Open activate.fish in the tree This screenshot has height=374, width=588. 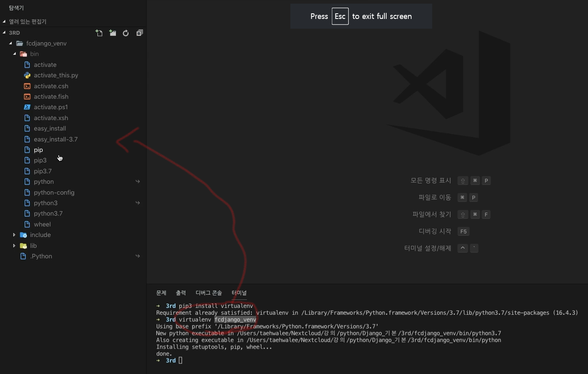(51, 97)
